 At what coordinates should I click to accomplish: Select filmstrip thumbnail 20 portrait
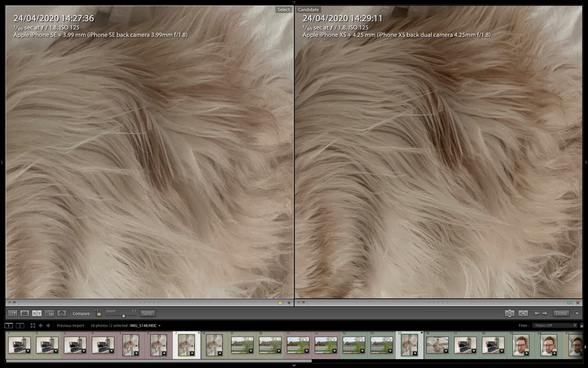(x=549, y=345)
